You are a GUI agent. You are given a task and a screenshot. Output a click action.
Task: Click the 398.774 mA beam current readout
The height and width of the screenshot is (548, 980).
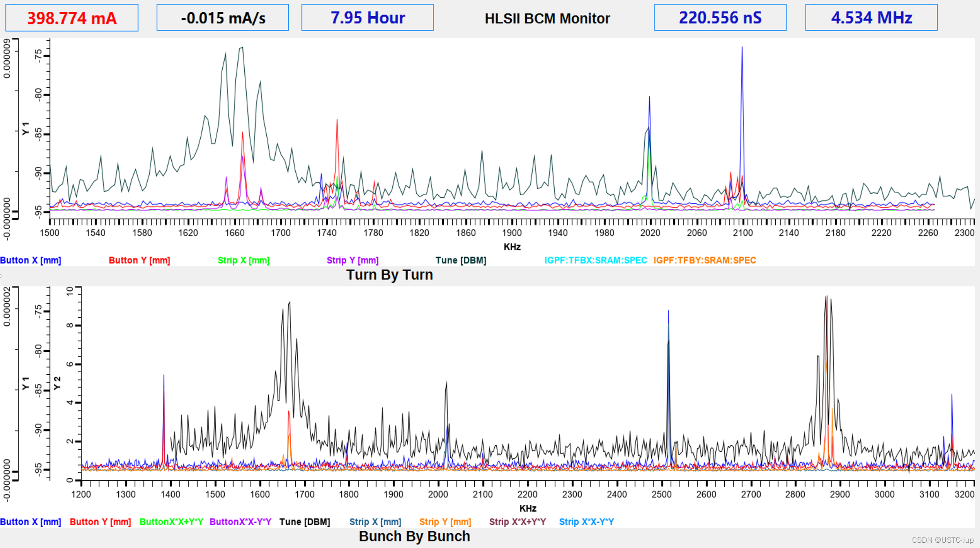click(x=72, y=18)
